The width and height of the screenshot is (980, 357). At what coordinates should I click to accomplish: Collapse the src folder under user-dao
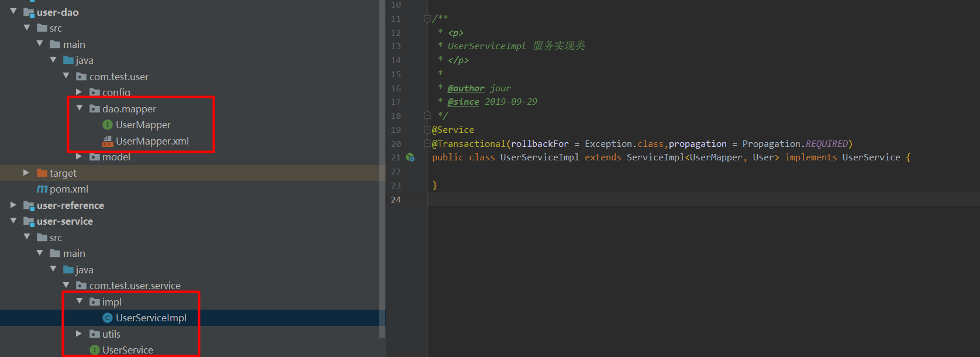26,28
